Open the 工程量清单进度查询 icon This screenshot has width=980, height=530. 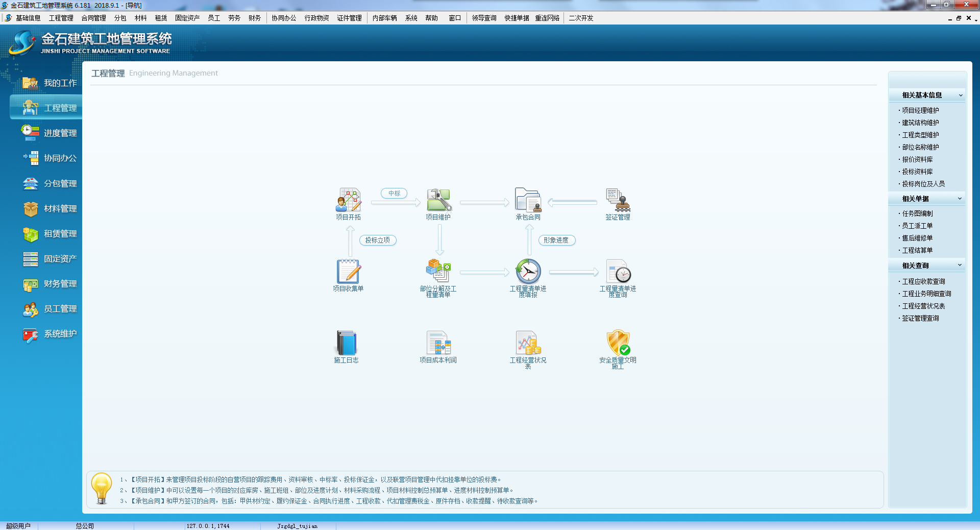(x=618, y=271)
